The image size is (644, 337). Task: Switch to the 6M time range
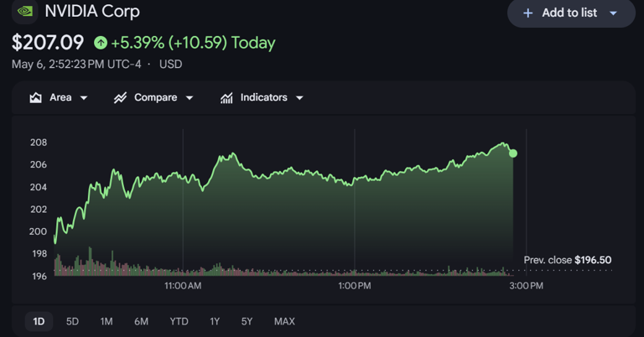[x=141, y=321]
